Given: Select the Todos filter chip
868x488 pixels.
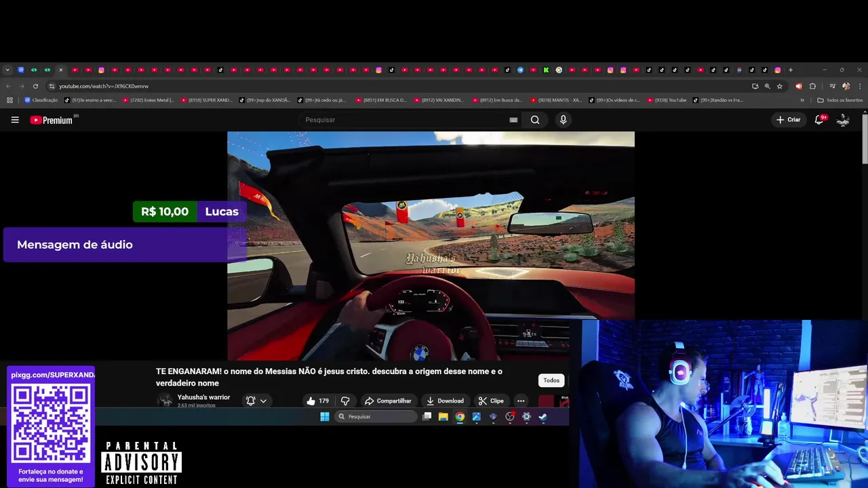Looking at the screenshot, I should 551,380.
